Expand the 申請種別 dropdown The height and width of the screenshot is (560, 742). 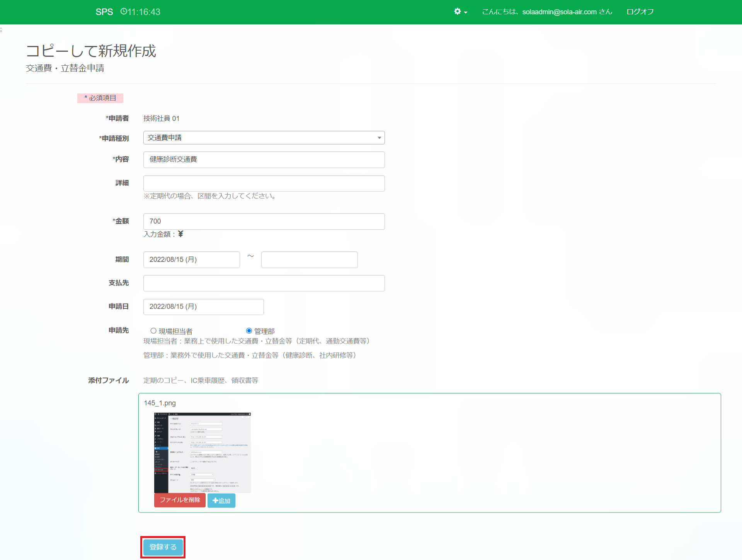pos(264,138)
